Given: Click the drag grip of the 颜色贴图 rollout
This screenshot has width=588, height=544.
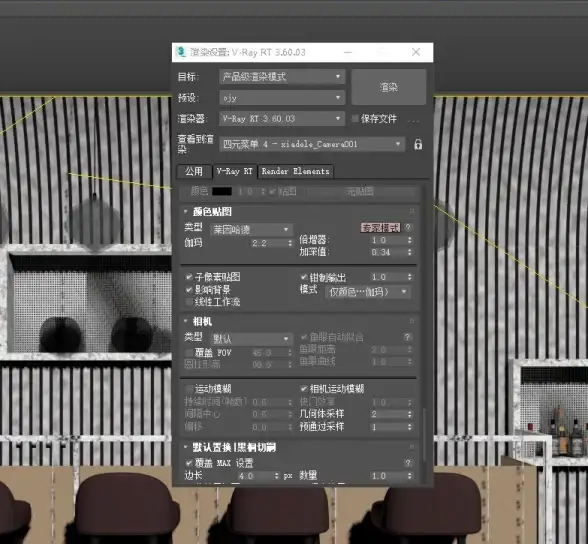Looking at the screenshot, I should point(412,211).
